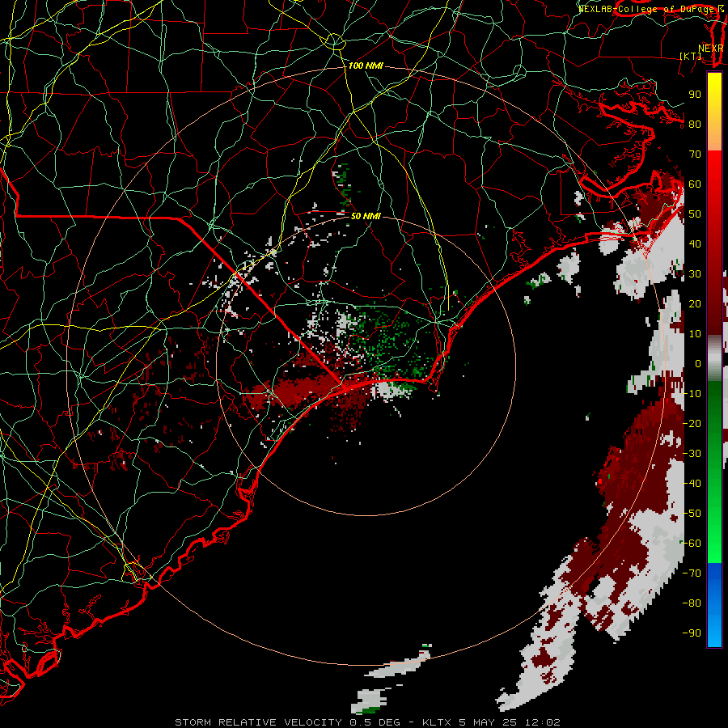The image size is (728, 728).
Task: Click the "-20" scale label
Action: pos(692,423)
